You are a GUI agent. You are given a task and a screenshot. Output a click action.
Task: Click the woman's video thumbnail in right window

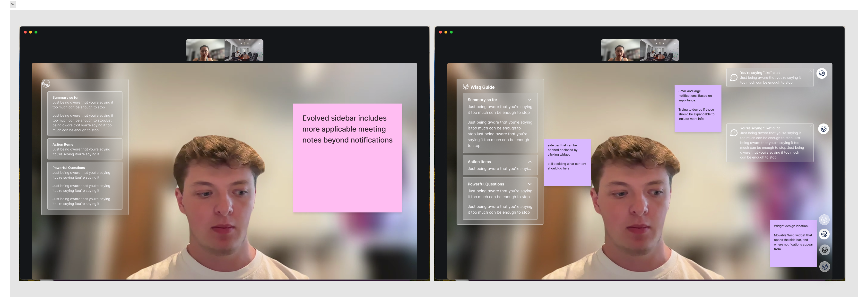coord(620,50)
